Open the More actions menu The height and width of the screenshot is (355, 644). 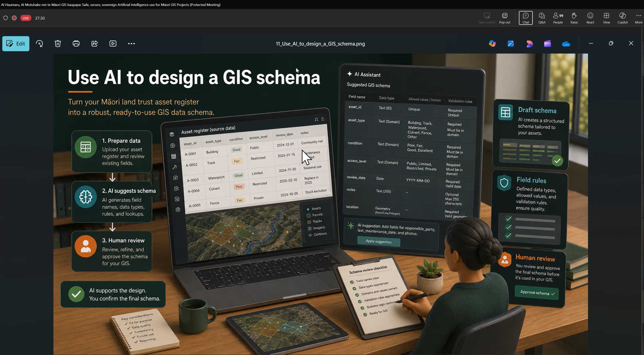pos(638,18)
